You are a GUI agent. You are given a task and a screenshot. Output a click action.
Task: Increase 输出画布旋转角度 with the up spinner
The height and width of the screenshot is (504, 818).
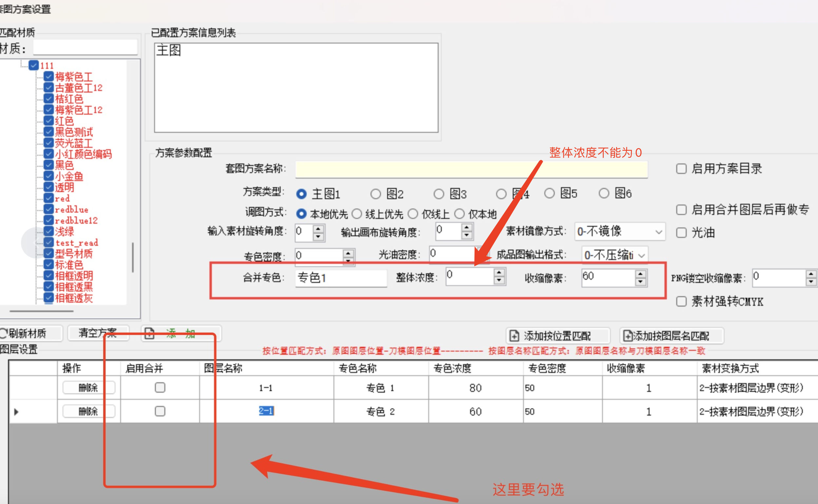467,227
